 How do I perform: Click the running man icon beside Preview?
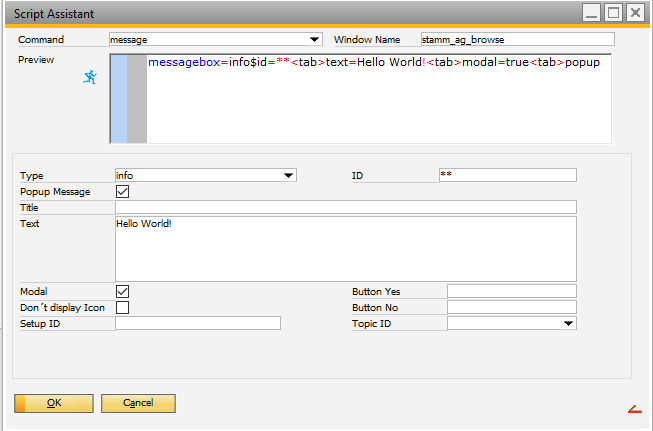(x=90, y=76)
